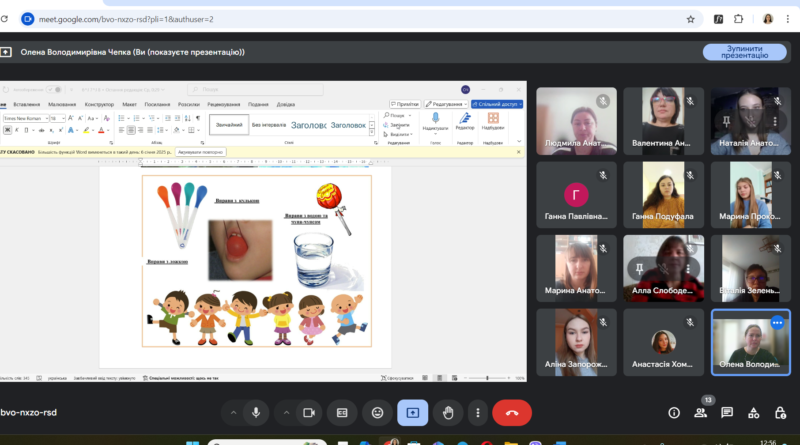Click the red leave call button
The height and width of the screenshot is (445, 800).
[512, 413]
